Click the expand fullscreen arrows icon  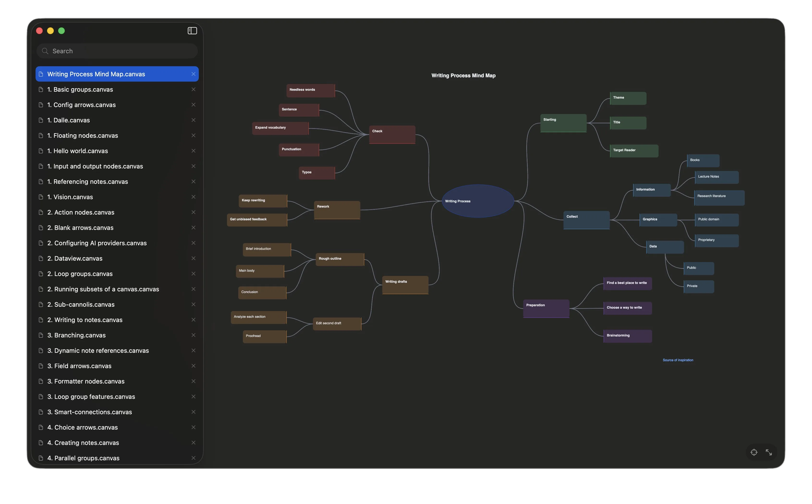click(x=769, y=452)
